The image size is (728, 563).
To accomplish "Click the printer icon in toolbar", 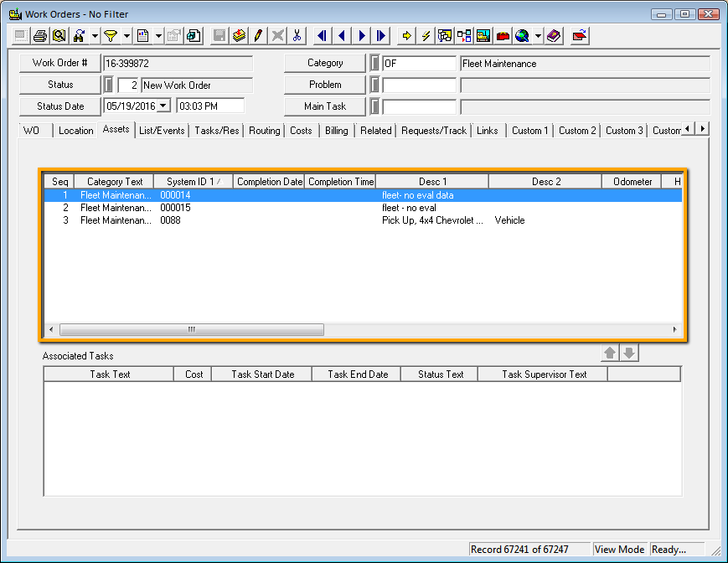I will (x=40, y=36).
